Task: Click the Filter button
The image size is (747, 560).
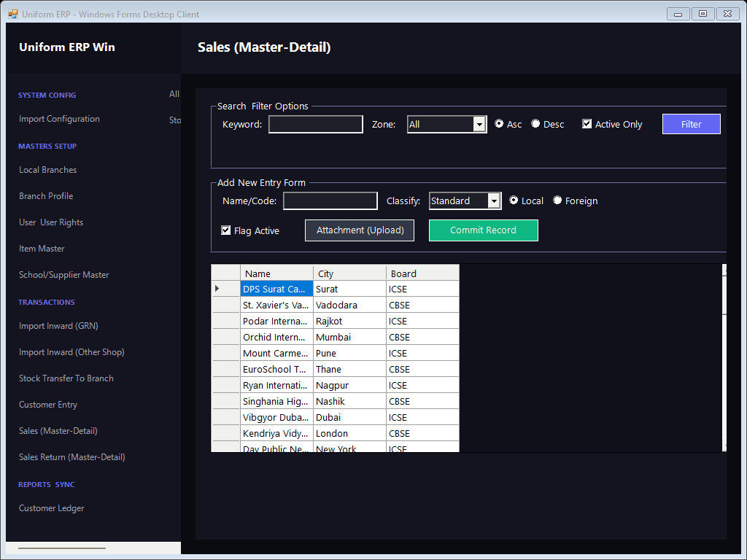Action: coord(692,124)
